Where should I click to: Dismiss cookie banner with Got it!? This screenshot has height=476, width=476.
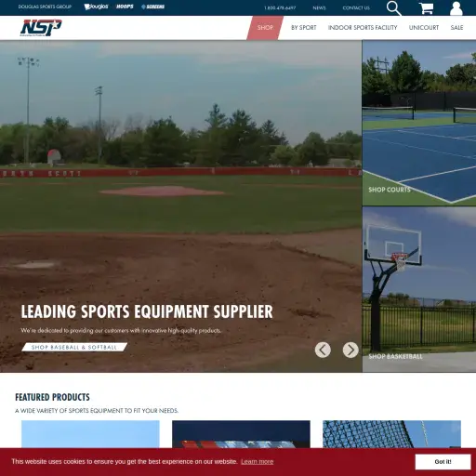click(x=443, y=462)
